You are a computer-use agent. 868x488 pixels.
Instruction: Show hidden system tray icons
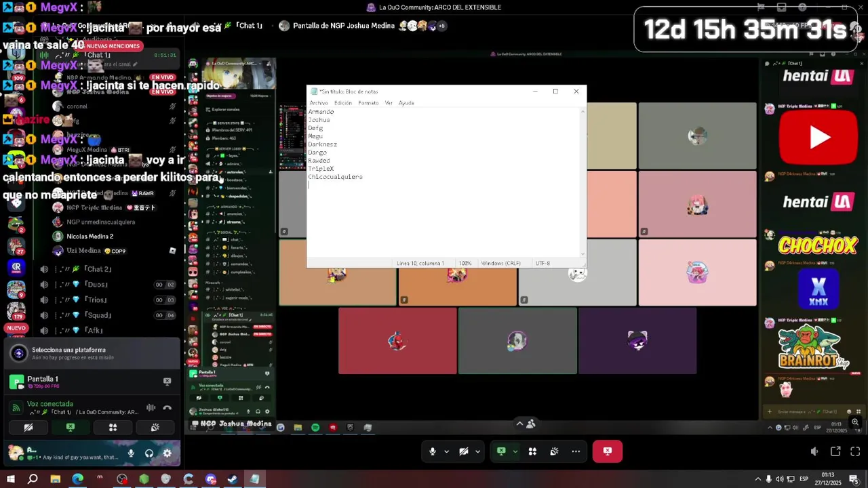[x=757, y=479]
